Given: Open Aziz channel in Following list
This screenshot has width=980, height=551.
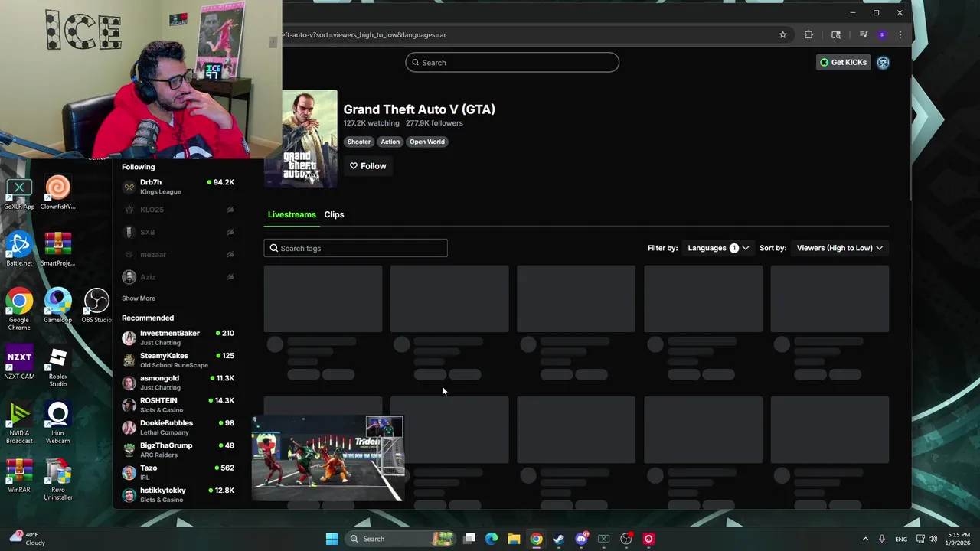Looking at the screenshot, I should [x=178, y=277].
